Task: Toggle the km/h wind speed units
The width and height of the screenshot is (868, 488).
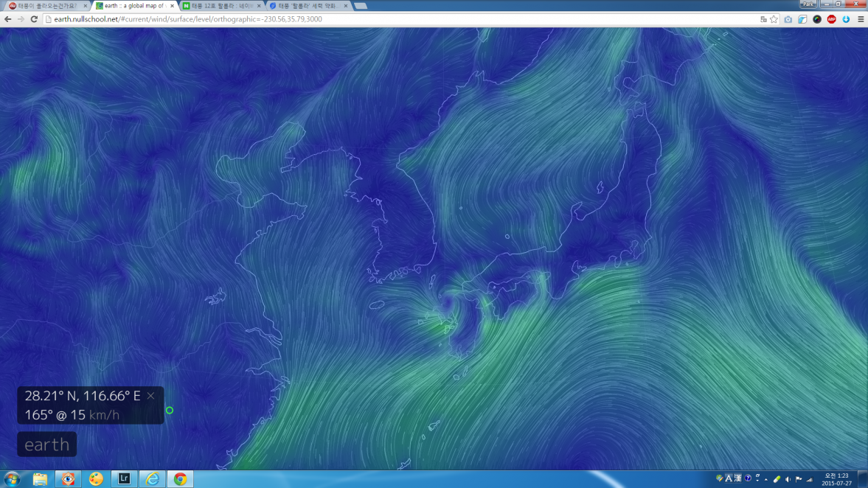Action: click(104, 415)
